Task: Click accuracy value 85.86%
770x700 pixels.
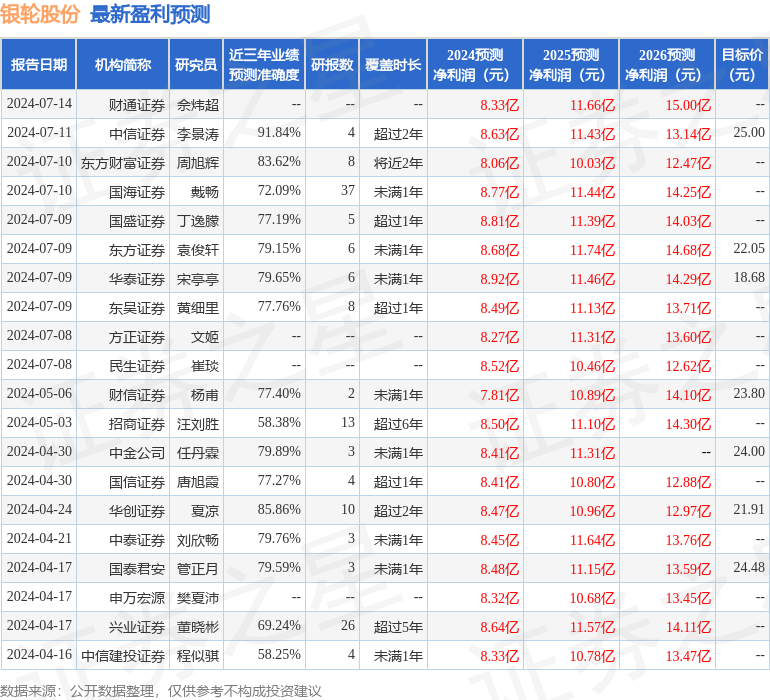Action: click(279, 509)
